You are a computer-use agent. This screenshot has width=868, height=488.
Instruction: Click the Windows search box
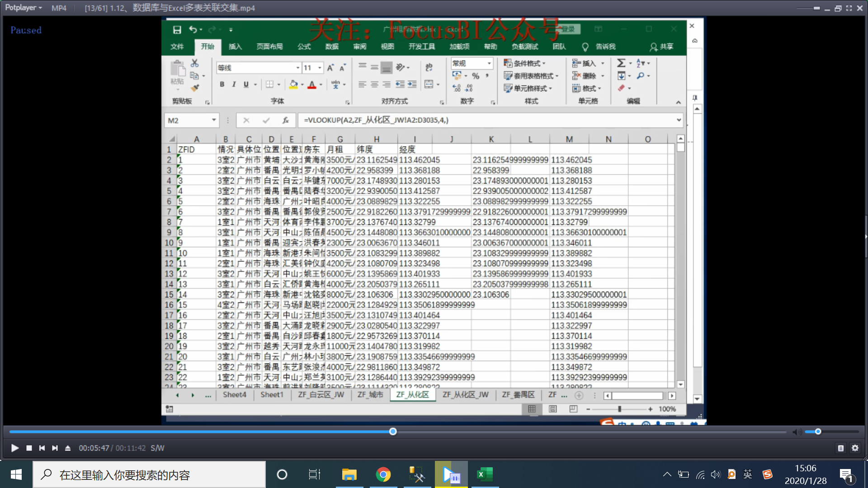[149, 474]
